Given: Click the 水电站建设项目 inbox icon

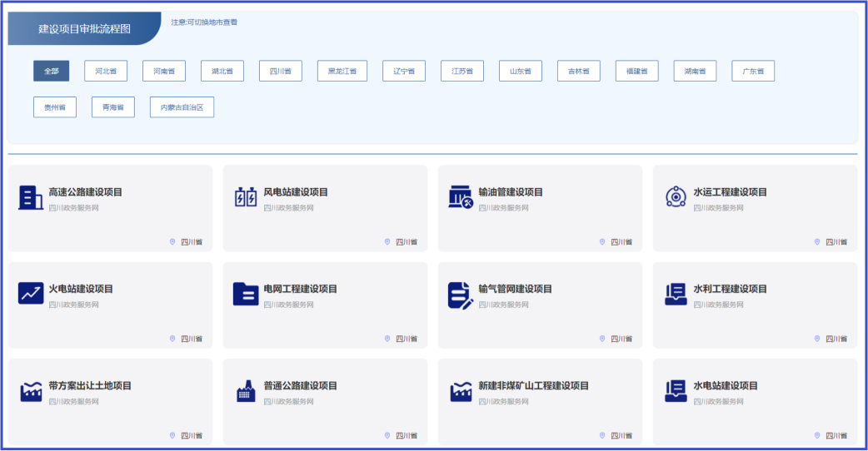Looking at the screenshot, I should pos(676,391).
